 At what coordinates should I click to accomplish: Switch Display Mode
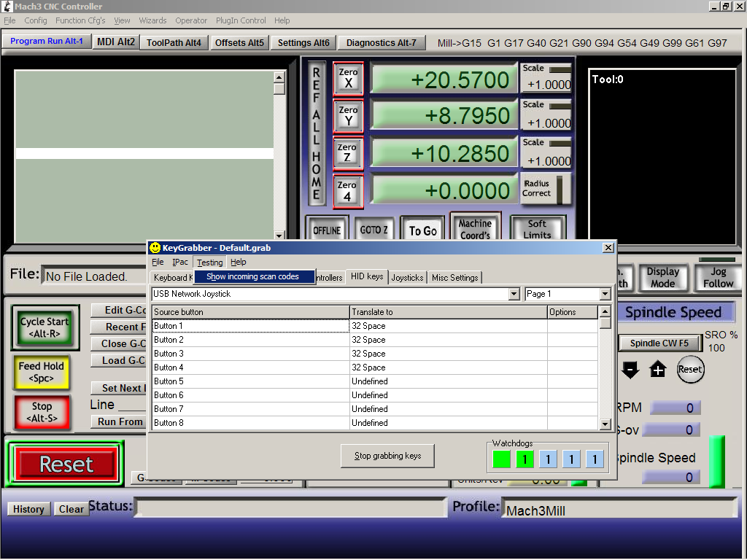663,278
